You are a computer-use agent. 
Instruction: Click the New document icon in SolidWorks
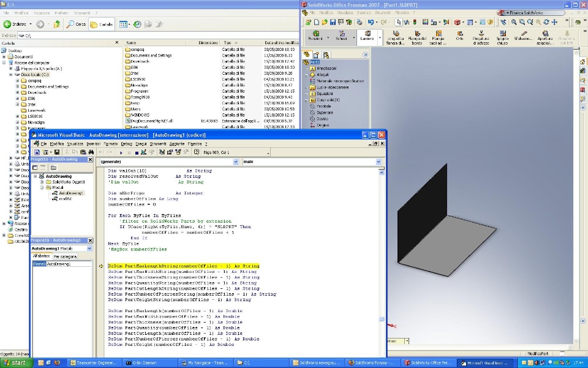[x=317, y=22]
